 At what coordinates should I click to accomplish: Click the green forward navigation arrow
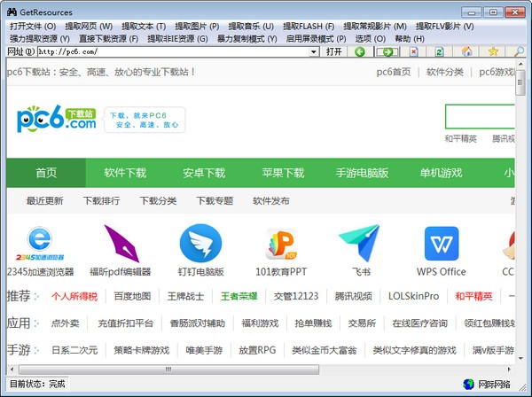pos(387,51)
